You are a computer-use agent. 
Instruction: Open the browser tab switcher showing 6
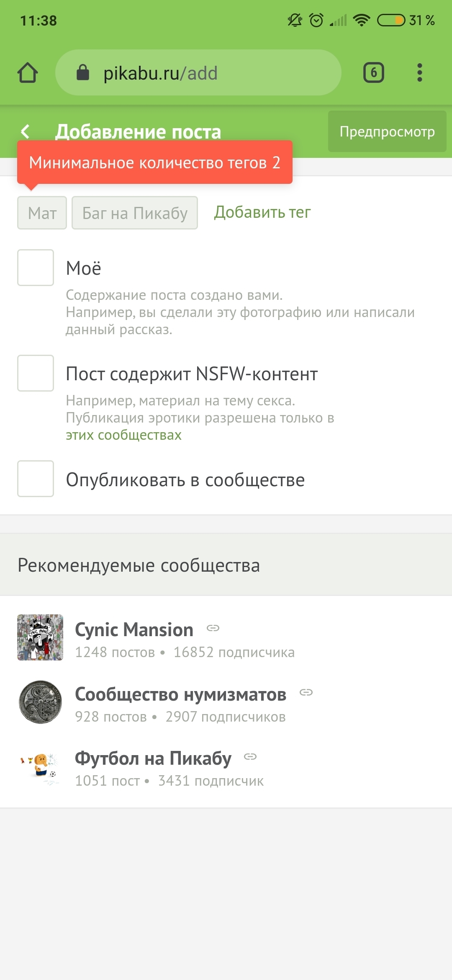click(x=373, y=73)
